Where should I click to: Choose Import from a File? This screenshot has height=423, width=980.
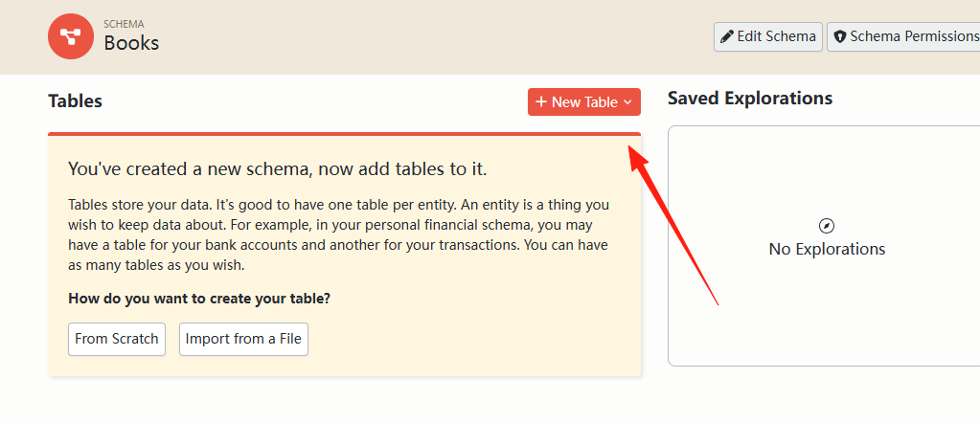tap(243, 340)
